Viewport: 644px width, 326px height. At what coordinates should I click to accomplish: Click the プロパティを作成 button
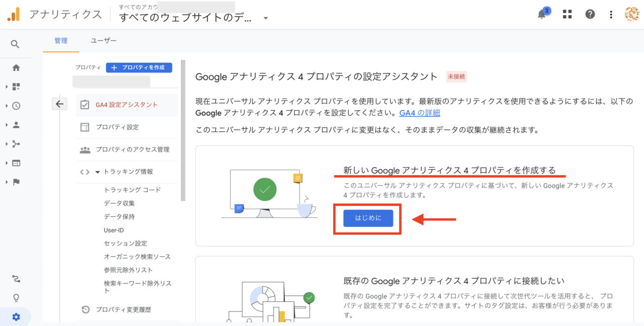coord(139,67)
